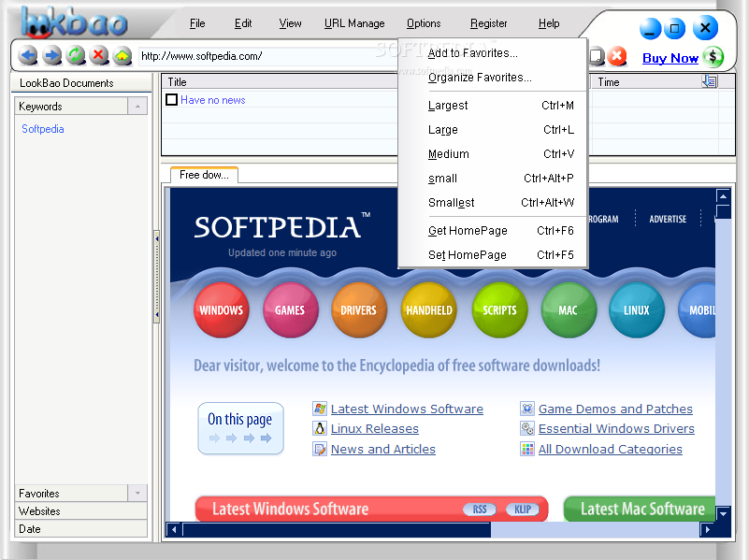Click the Forward arrow navigation icon

coord(51,56)
